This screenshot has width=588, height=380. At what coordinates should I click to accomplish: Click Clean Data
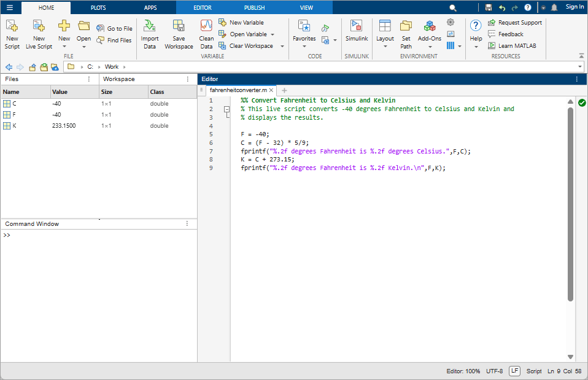pos(206,34)
